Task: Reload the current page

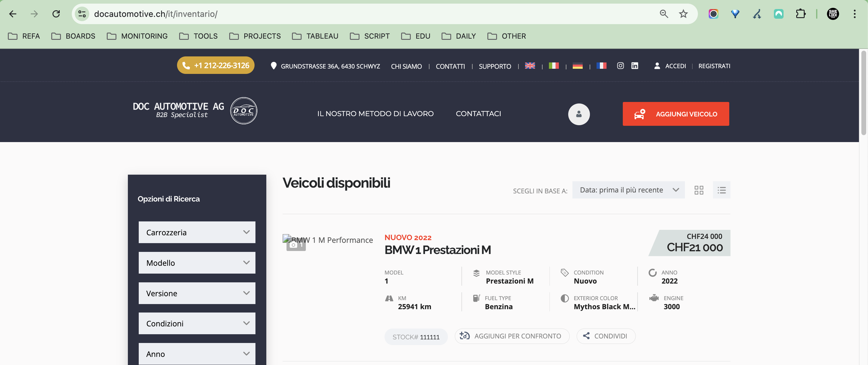Action: pyautogui.click(x=56, y=14)
